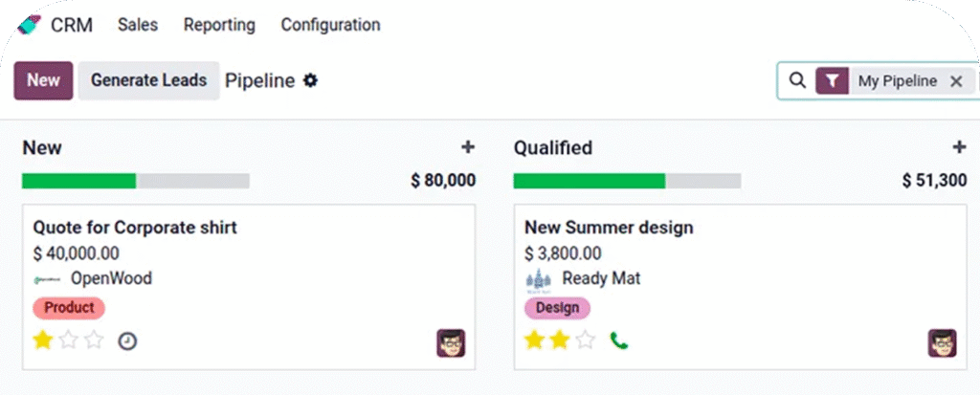Set third star priority on Corporate shirt card
This screenshot has width=980, height=395.
(94, 340)
